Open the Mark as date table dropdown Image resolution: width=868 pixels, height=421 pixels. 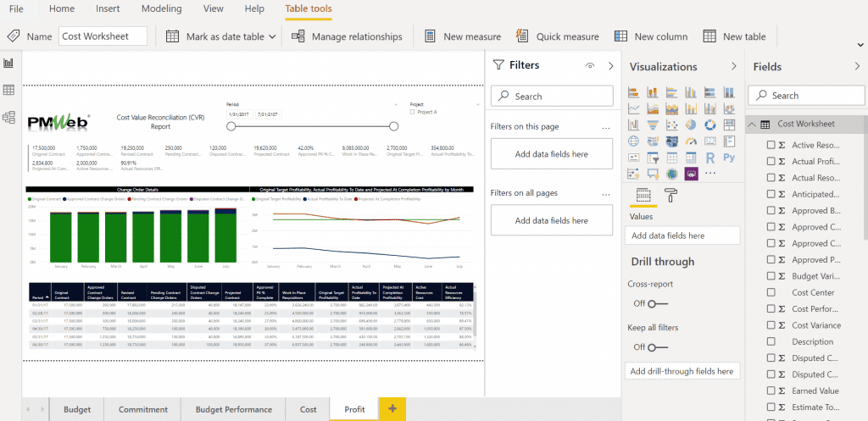[221, 36]
